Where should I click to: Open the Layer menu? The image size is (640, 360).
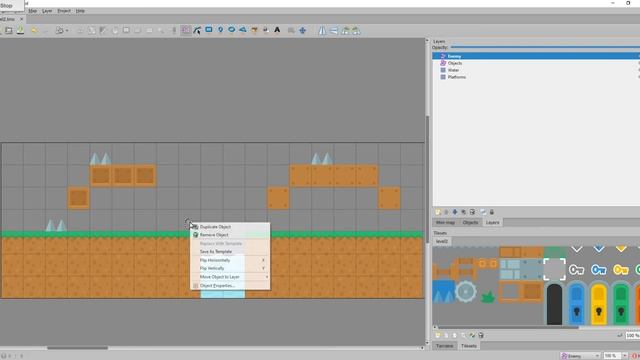tap(47, 11)
